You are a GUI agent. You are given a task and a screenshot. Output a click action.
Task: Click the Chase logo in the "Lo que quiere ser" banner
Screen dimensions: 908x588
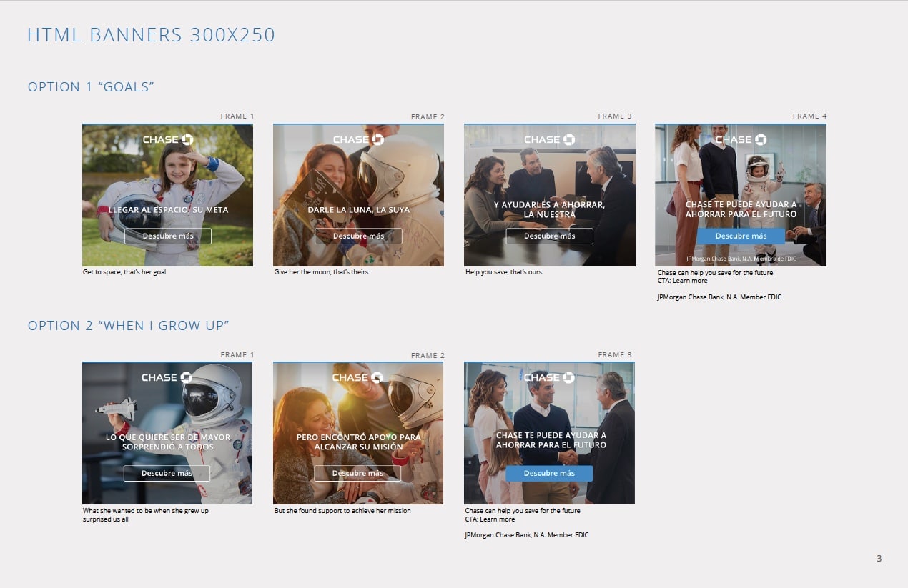(167, 377)
